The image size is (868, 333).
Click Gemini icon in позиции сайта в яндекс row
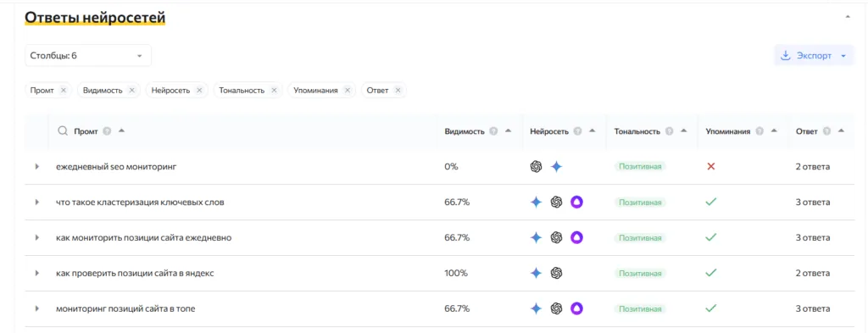click(536, 273)
